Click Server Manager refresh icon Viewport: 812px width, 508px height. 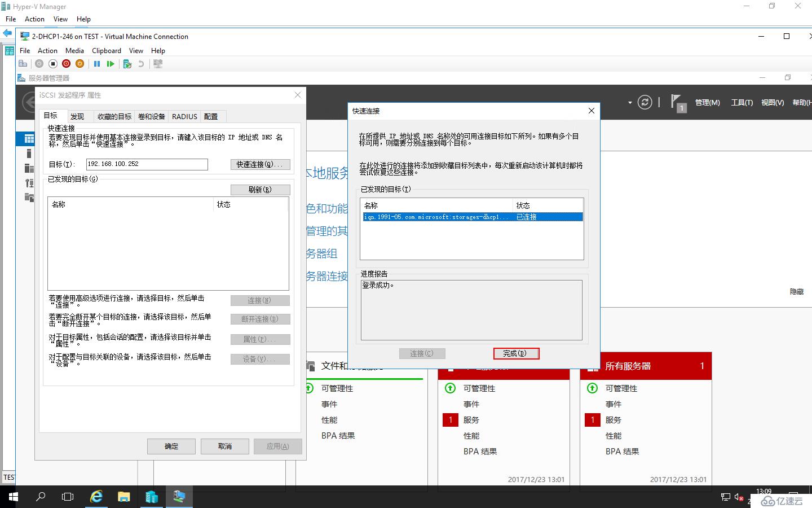point(645,102)
